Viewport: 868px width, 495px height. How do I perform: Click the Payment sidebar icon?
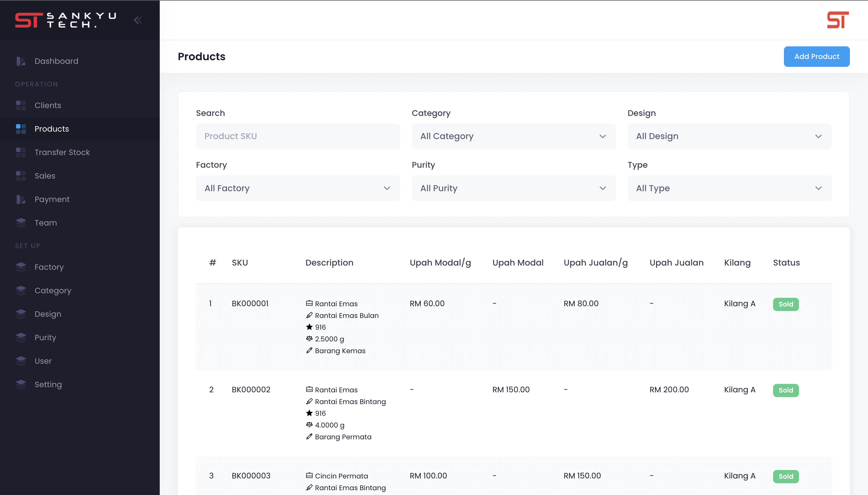21,199
